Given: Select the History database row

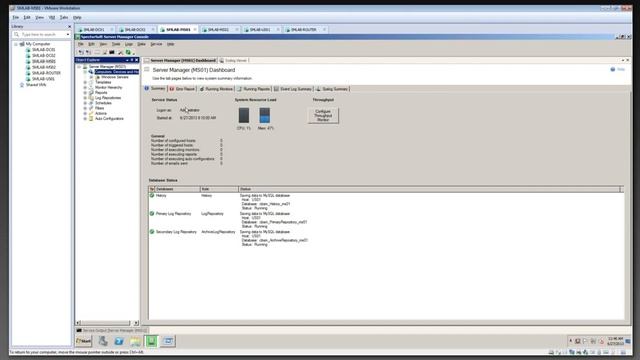Looking at the screenshot, I should click(x=386, y=202).
